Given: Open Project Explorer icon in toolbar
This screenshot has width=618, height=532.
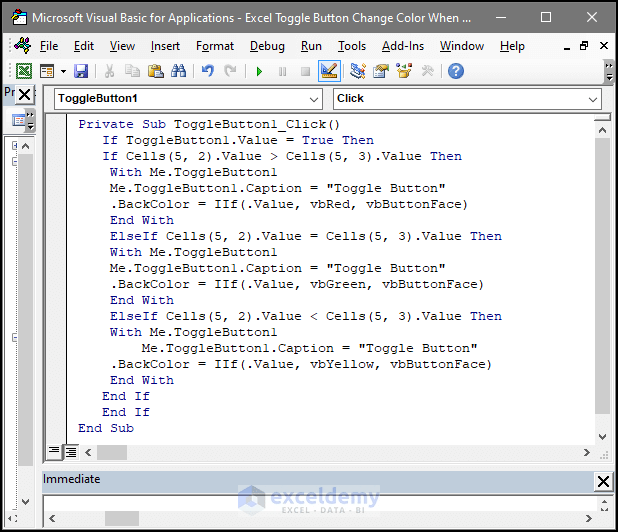Looking at the screenshot, I should coord(358,71).
